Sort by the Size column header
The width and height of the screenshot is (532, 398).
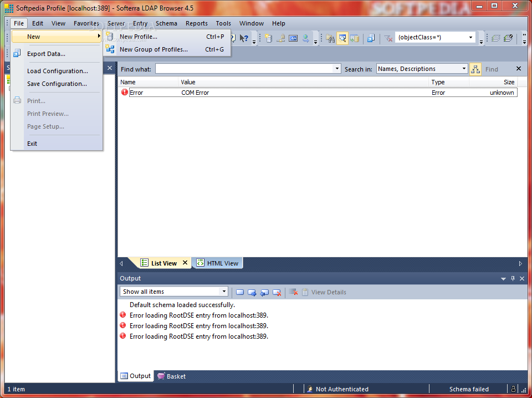(x=493, y=82)
